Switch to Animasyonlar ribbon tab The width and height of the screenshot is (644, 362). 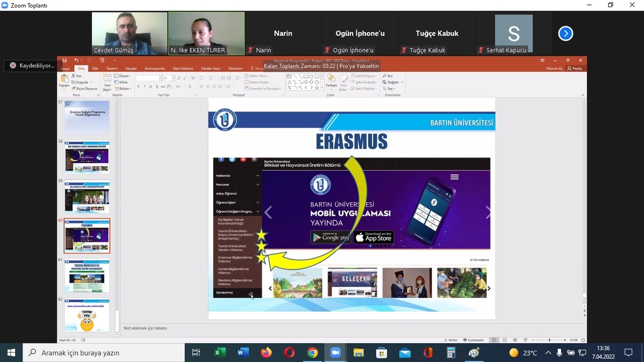click(155, 68)
